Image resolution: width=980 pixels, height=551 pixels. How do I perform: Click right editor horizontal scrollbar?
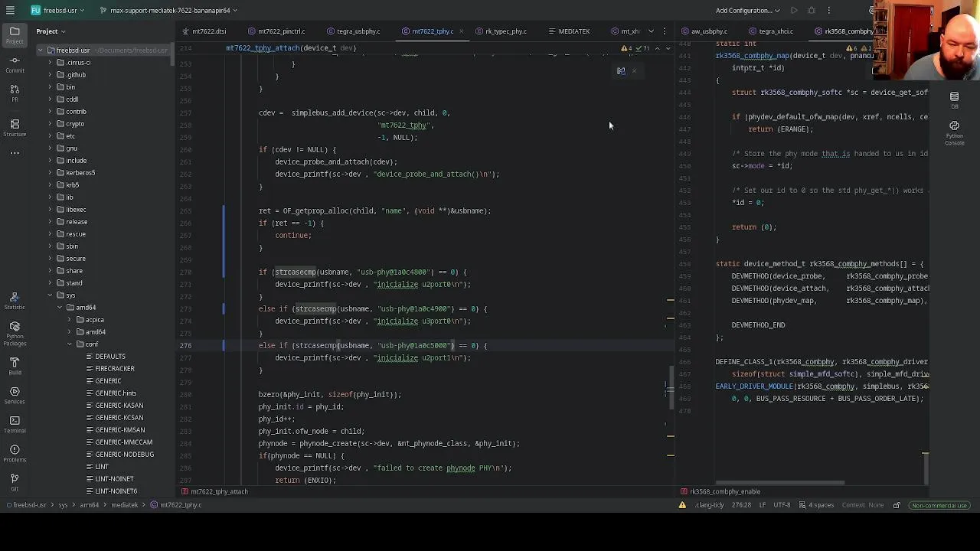[x=780, y=483]
